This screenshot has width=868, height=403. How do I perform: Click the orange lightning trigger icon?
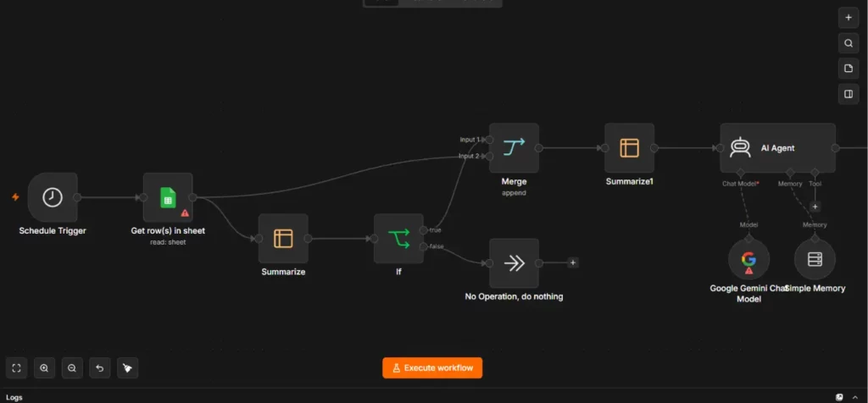pyautogui.click(x=15, y=196)
